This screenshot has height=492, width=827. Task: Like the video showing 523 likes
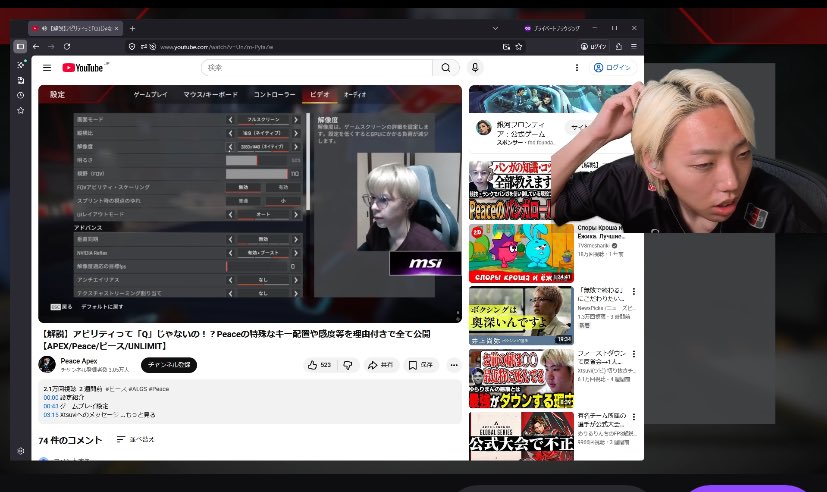[319, 365]
